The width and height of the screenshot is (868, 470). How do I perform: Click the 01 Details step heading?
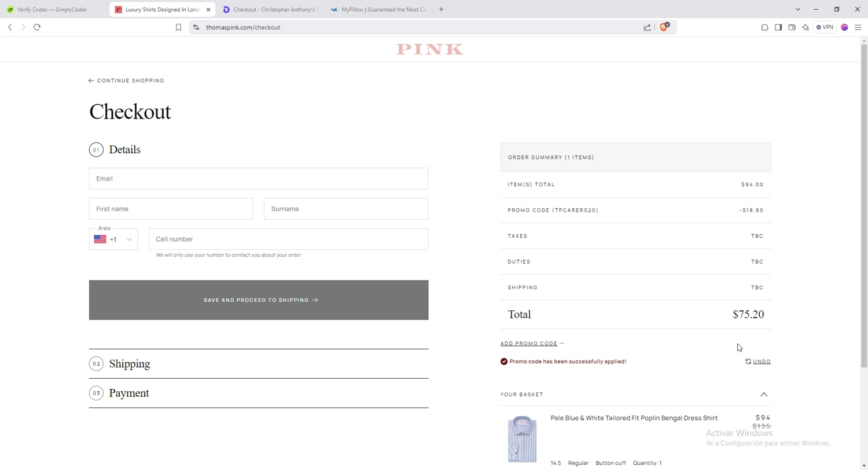[115, 150]
